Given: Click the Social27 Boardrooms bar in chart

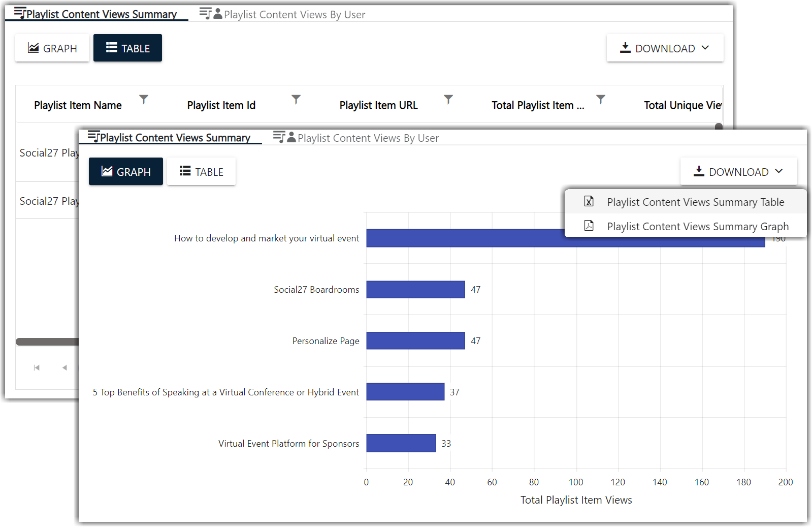Looking at the screenshot, I should click(415, 290).
